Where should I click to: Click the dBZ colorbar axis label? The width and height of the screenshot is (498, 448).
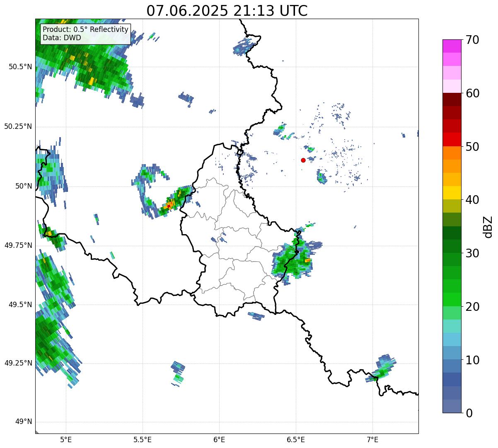point(488,226)
